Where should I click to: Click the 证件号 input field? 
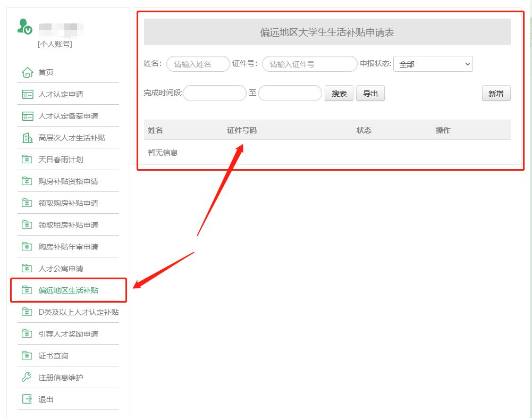point(309,64)
